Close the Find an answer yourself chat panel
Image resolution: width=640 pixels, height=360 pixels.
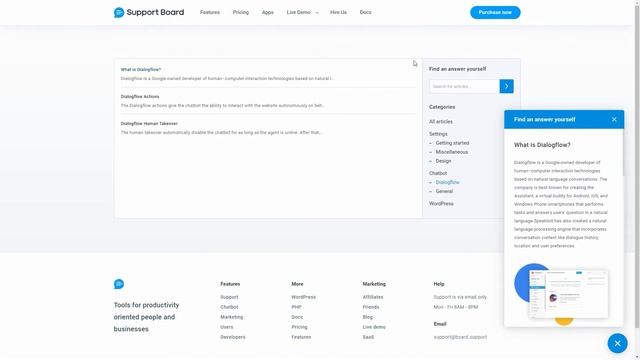click(x=614, y=120)
